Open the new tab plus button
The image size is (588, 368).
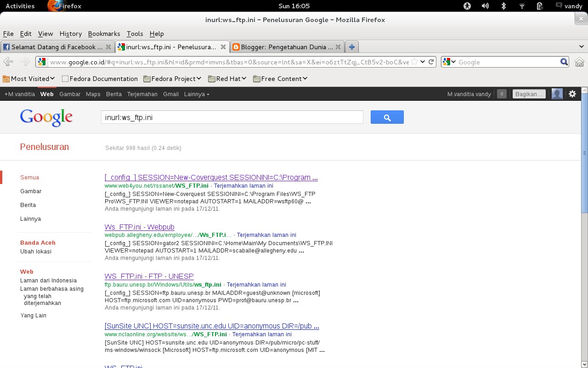point(352,47)
